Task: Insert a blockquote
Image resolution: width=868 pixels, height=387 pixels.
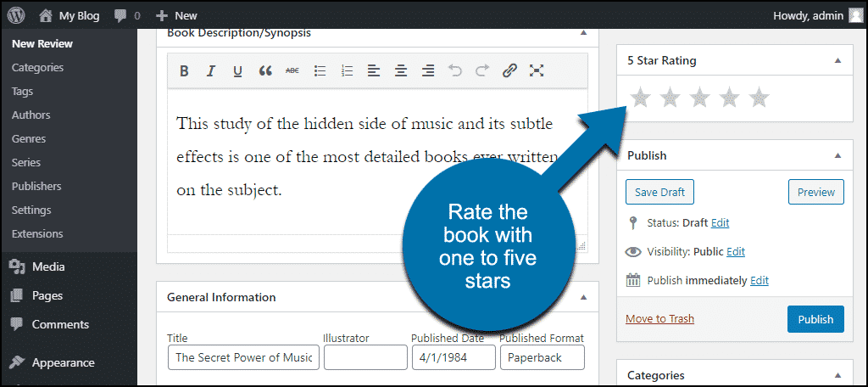Action: tap(265, 70)
